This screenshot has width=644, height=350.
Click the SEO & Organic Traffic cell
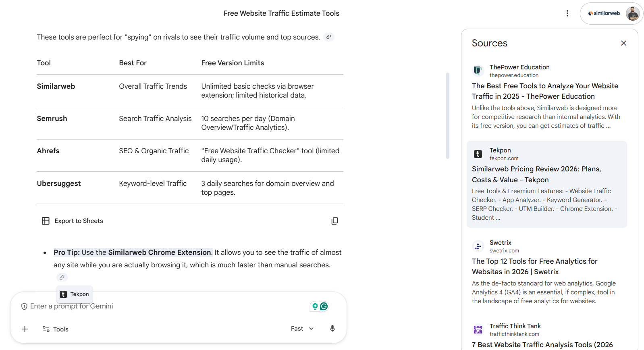click(x=154, y=151)
